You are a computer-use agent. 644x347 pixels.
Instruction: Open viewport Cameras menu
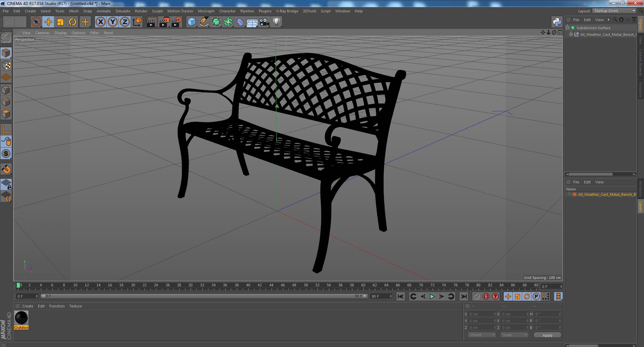tap(42, 33)
